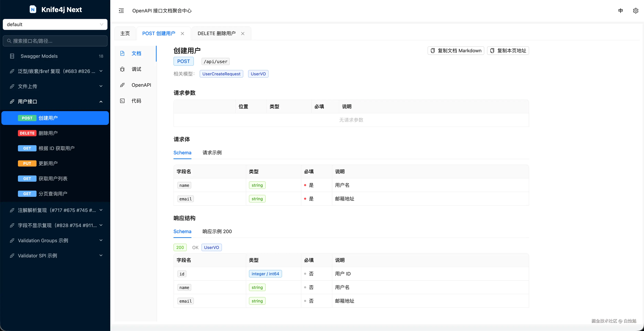Image resolution: width=644 pixels, height=331 pixels.
Task: Select PUT 更新用户 in the sidebar
Action: pos(55,163)
